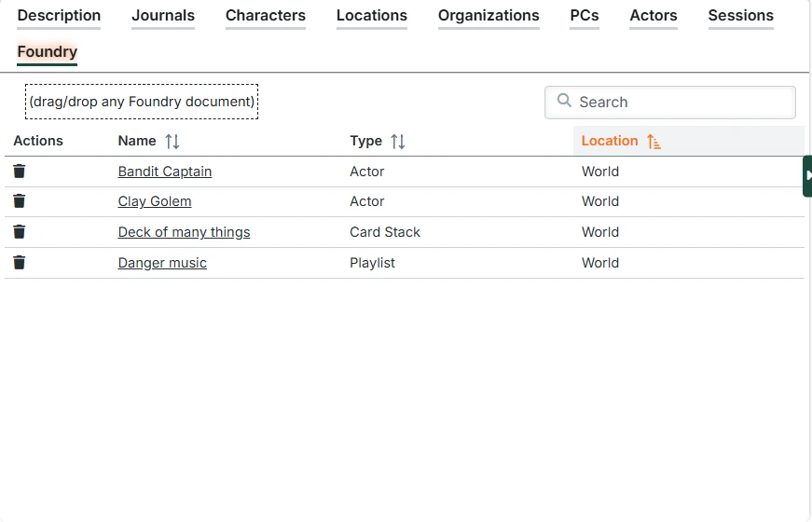812x522 pixels.
Task: Select the Locations tab
Action: 372,16
